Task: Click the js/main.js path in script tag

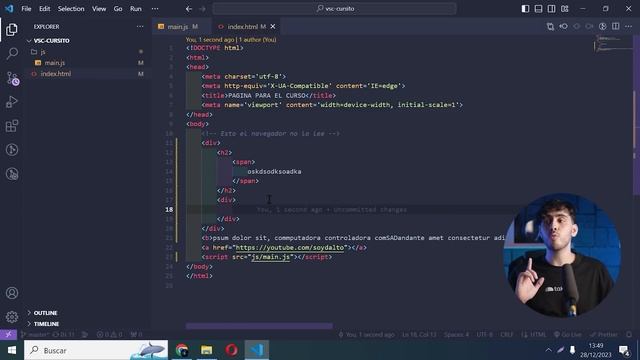Action: click(x=271, y=257)
